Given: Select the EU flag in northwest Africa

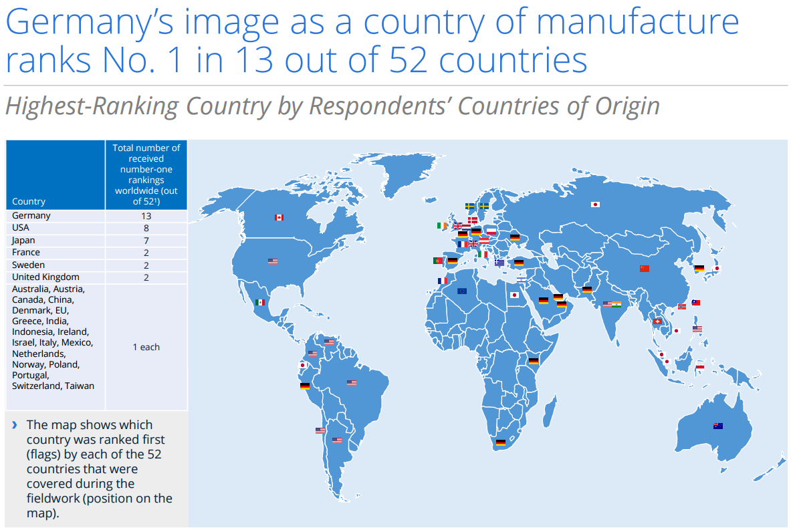Looking at the screenshot, I should coord(463,291).
